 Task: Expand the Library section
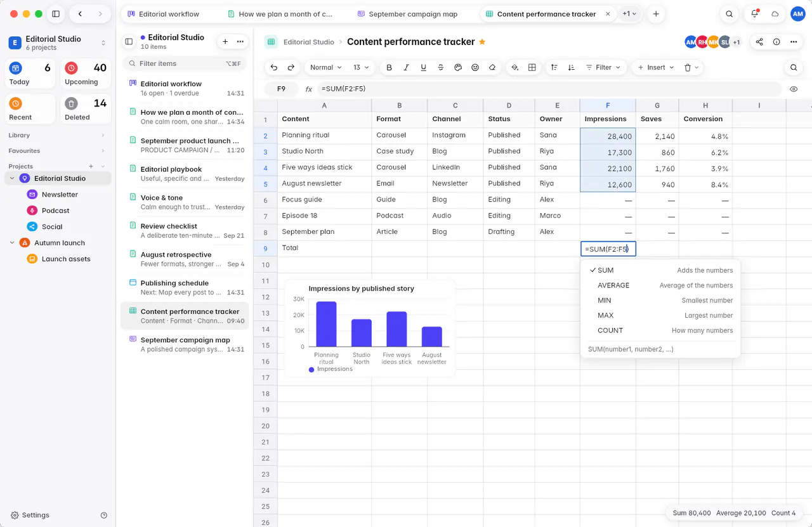coord(58,135)
